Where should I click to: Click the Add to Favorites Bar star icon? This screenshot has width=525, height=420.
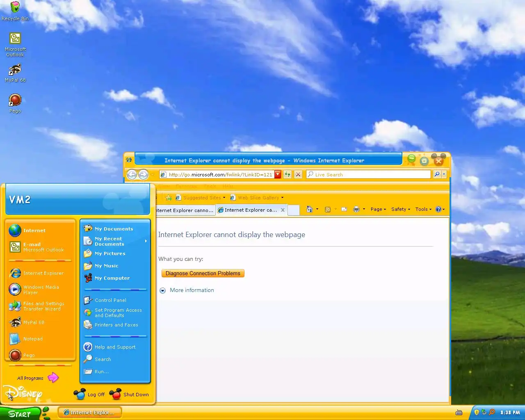pyautogui.click(x=169, y=198)
